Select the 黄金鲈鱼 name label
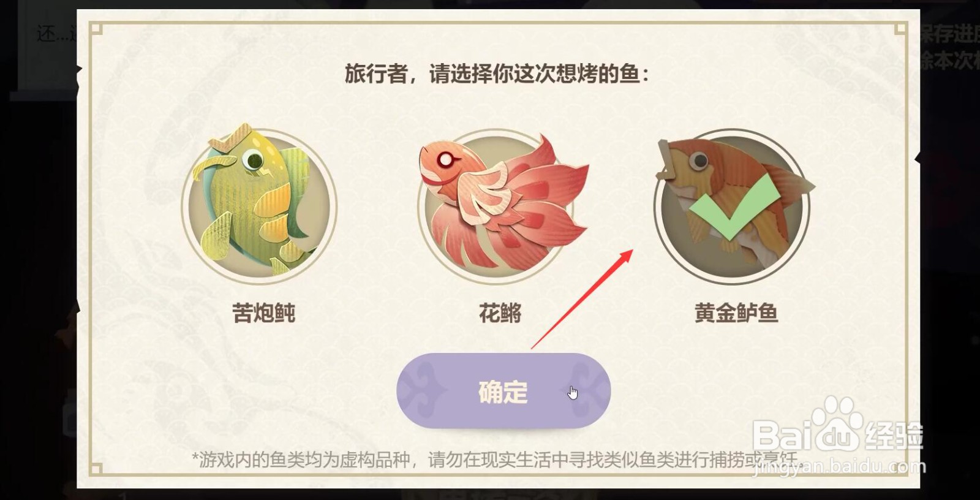This screenshot has height=500, width=980. click(736, 313)
